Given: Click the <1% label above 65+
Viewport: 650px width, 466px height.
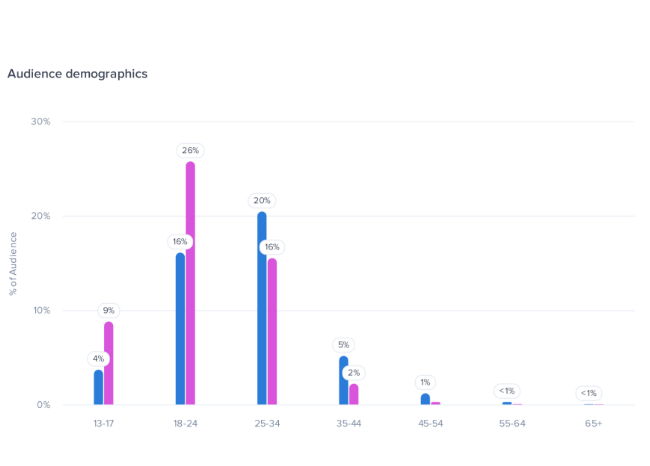Looking at the screenshot, I should pos(589,393).
